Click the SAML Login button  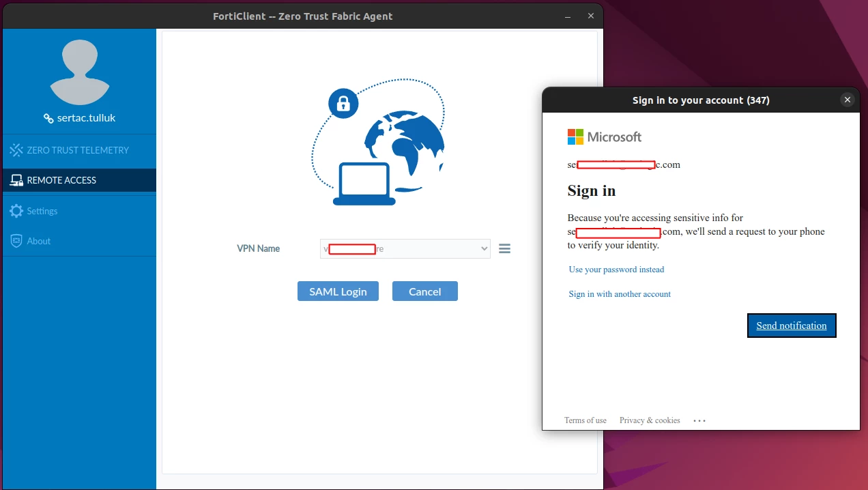coord(338,291)
